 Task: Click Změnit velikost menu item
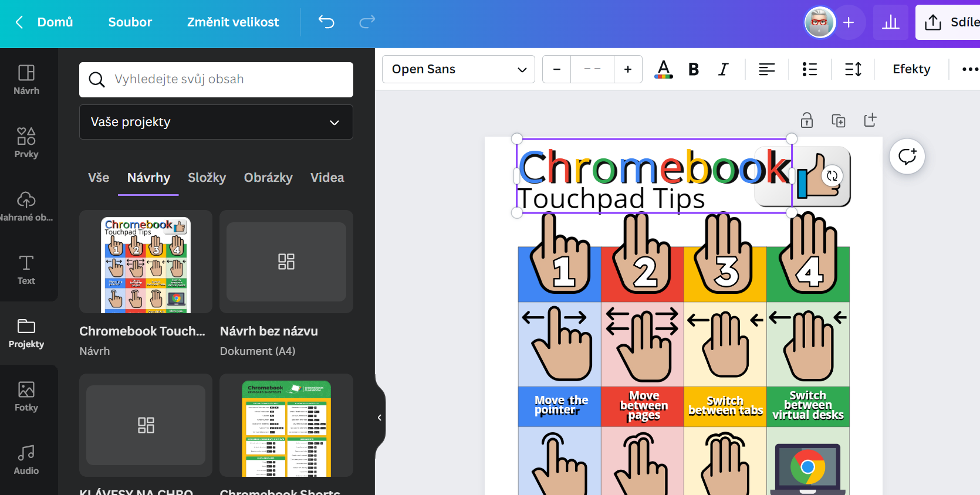tap(233, 22)
